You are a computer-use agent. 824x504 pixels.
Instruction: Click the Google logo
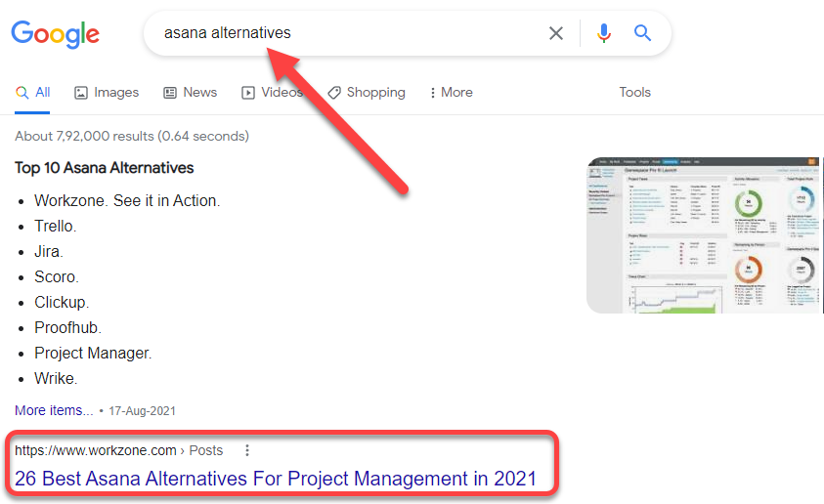[x=55, y=34]
